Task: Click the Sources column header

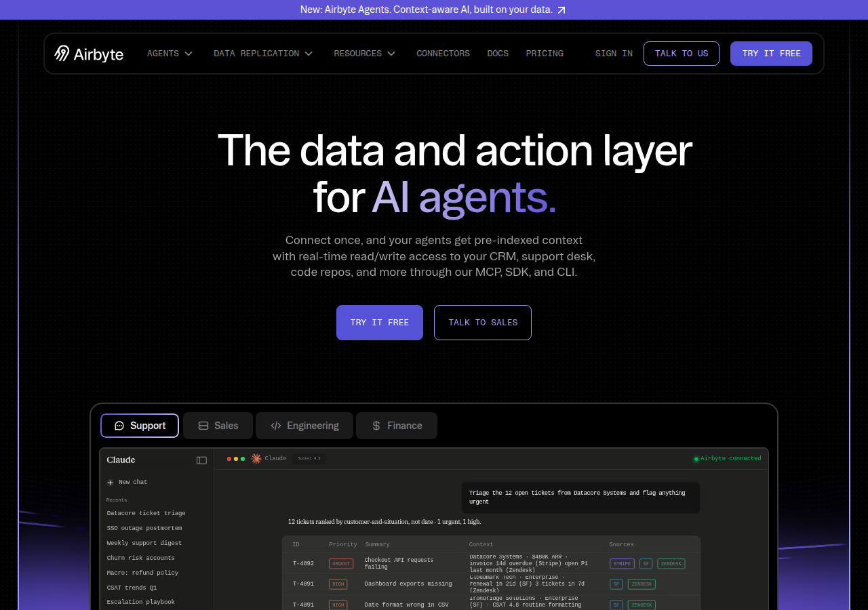Action: point(621,545)
